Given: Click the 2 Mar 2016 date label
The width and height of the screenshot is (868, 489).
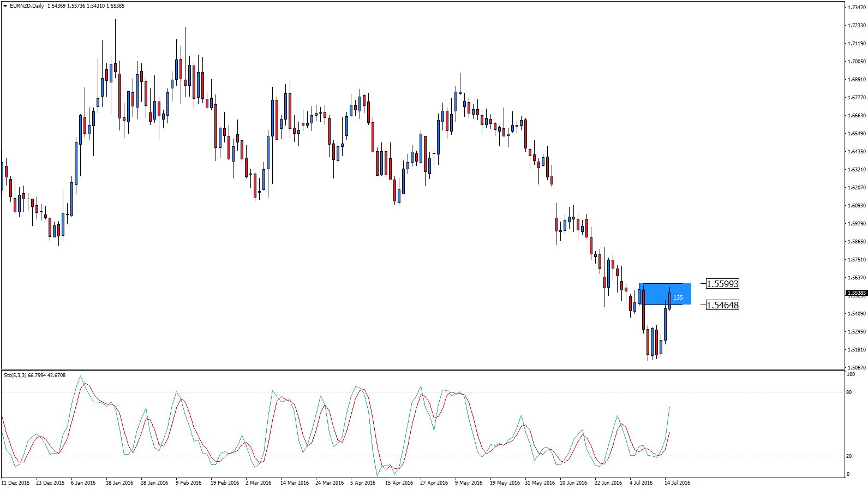Looking at the screenshot, I should [258, 483].
